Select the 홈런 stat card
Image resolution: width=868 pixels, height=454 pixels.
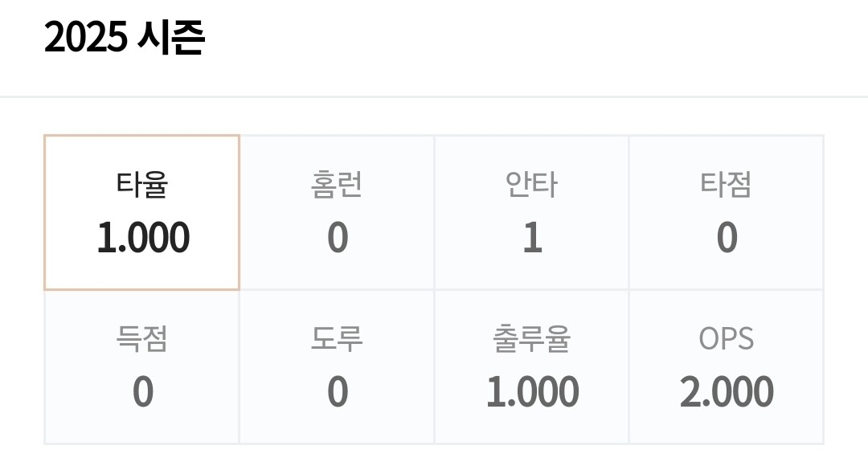pos(337,212)
